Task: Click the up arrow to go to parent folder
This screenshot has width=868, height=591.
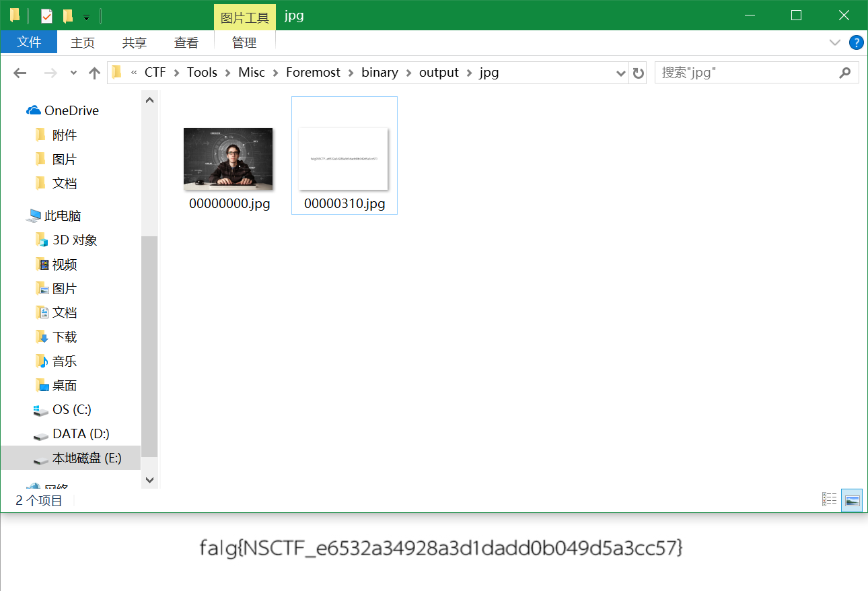Action: (94, 73)
